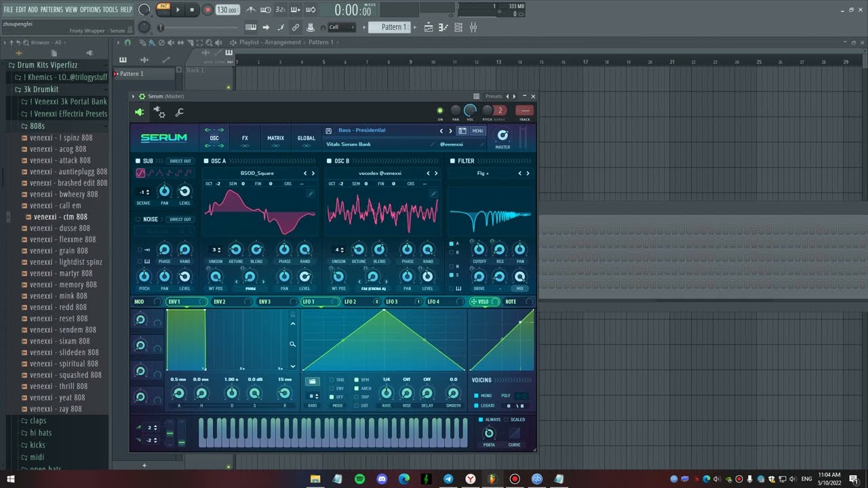Click the filter CUTOFF knob

click(479, 249)
